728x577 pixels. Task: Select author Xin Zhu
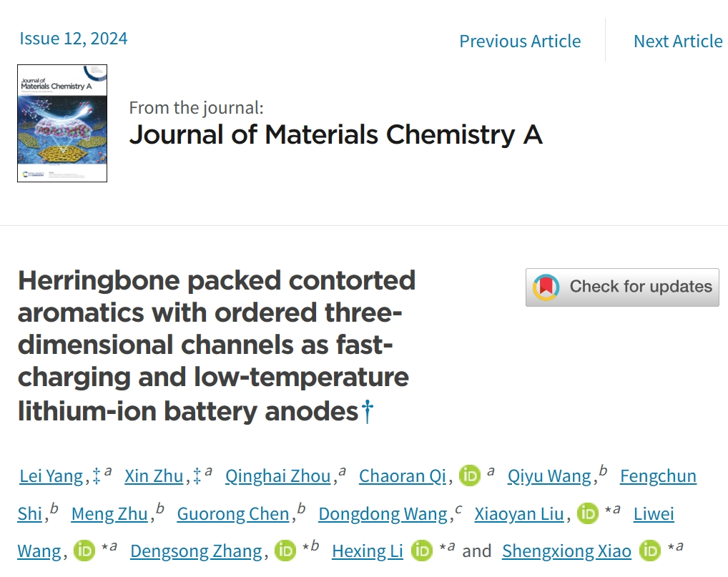pos(154,476)
